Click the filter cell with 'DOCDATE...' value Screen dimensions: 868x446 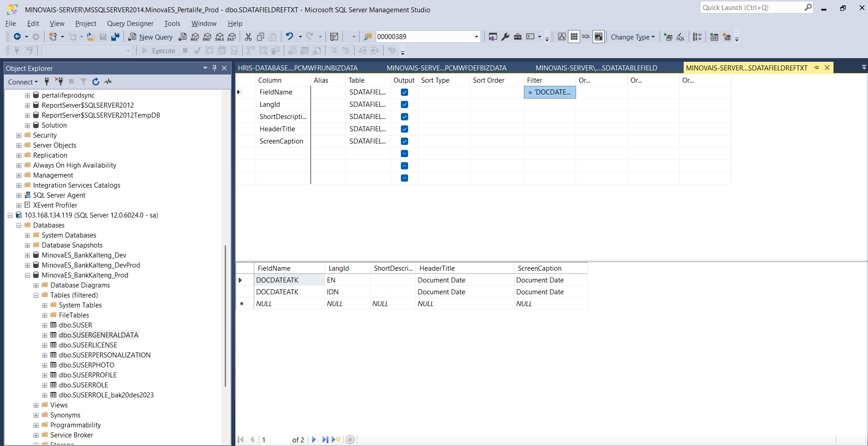tap(550, 92)
